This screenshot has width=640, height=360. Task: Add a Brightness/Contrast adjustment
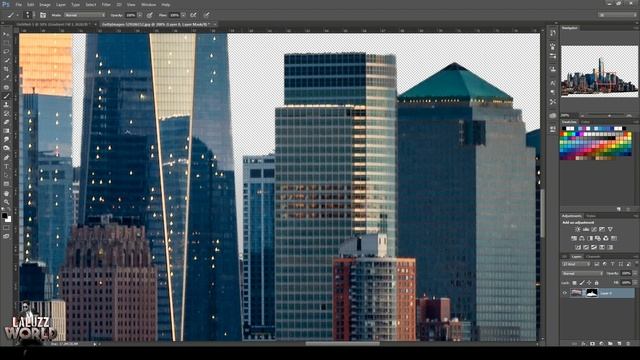pyautogui.click(x=578, y=229)
